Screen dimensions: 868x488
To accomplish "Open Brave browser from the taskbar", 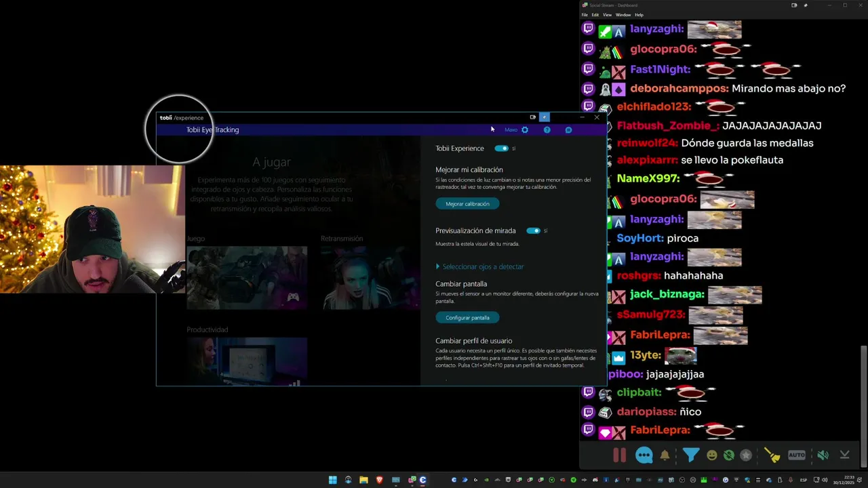I will tap(380, 480).
